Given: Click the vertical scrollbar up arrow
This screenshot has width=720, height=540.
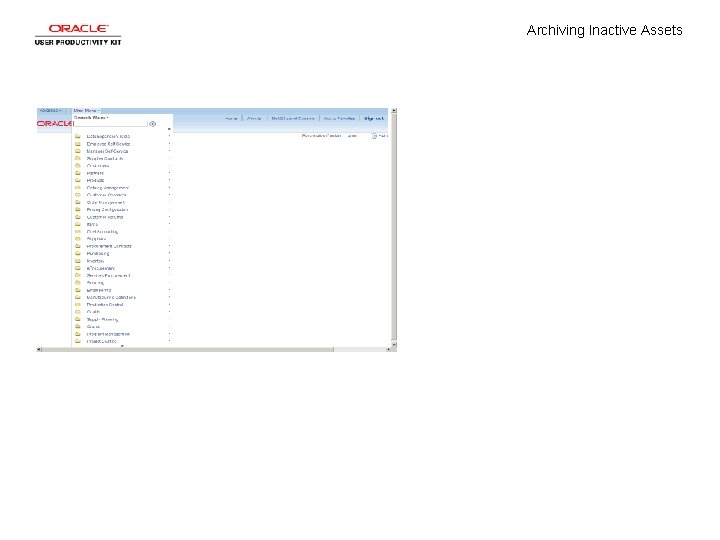Looking at the screenshot, I should (x=394, y=111).
